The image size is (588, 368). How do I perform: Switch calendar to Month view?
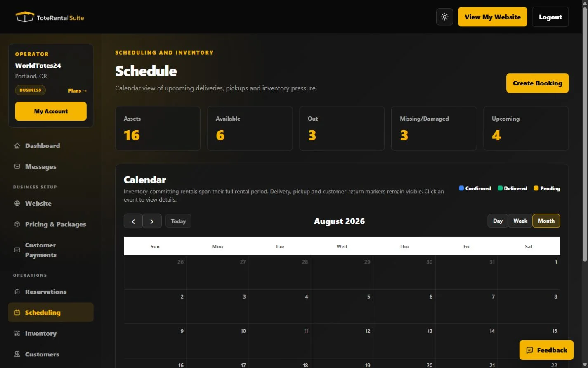click(546, 221)
